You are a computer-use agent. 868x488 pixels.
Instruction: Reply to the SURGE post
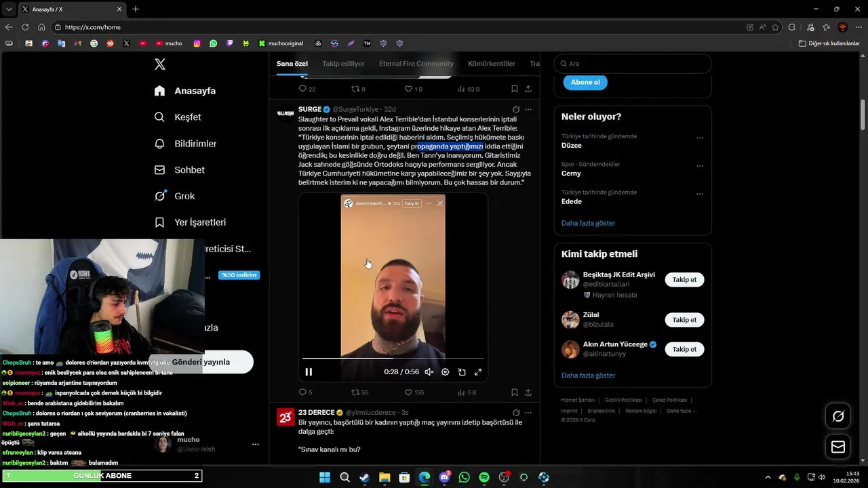tap(305, 392)
